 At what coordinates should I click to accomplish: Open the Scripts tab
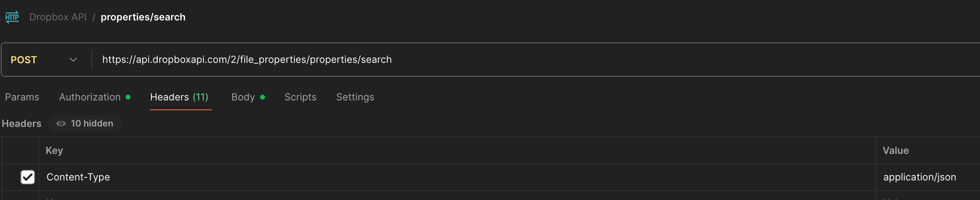300,97
